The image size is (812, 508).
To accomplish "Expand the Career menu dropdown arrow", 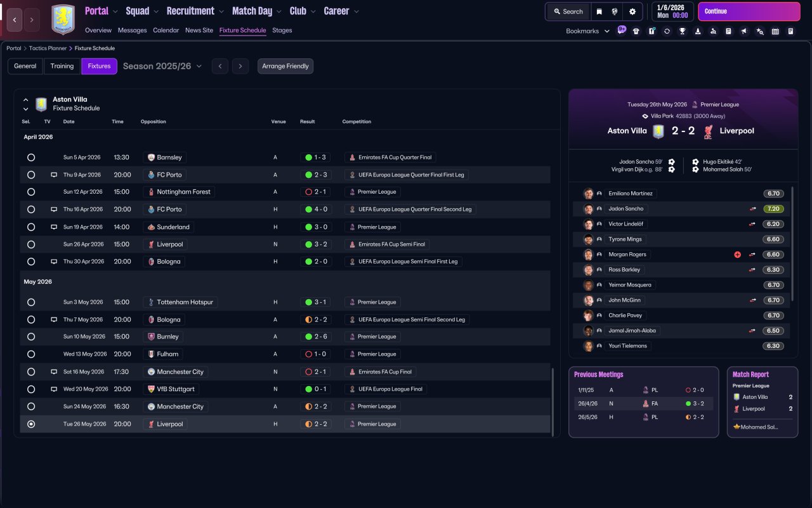I will 357,11.
